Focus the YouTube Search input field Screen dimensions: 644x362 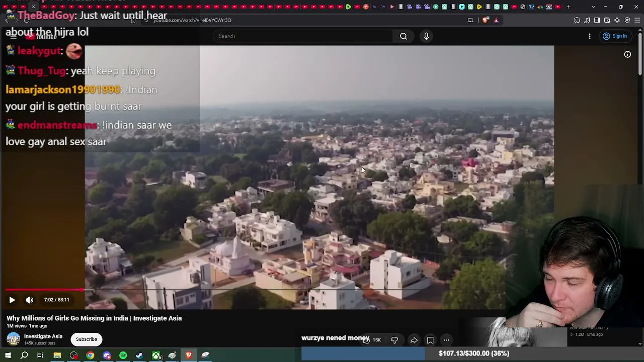[x=303, y=36]
